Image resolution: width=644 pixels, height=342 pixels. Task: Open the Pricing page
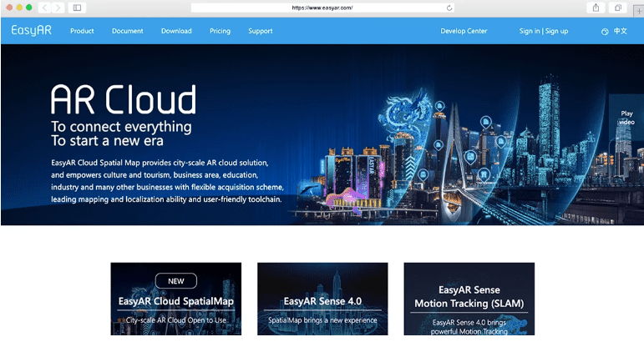click(220, 31)
